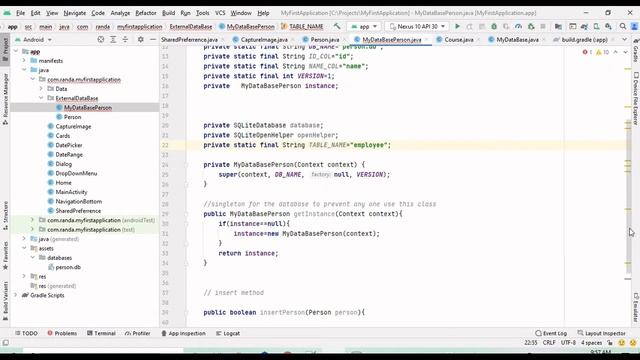Collapse the assets folder

pos(24,248)
